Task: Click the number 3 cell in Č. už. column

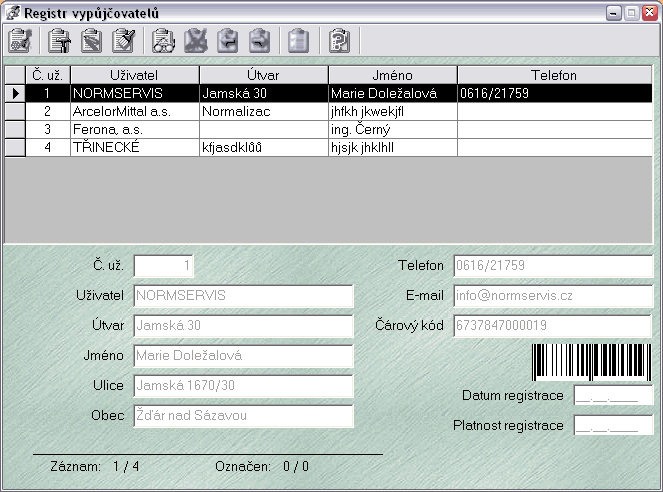Action: pos(48,129)
